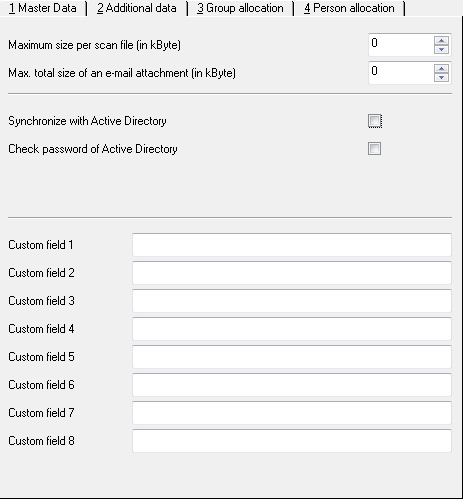Decrease max total e-mail attachment size
The image size is (463, 499).
(x=442, y=77)
